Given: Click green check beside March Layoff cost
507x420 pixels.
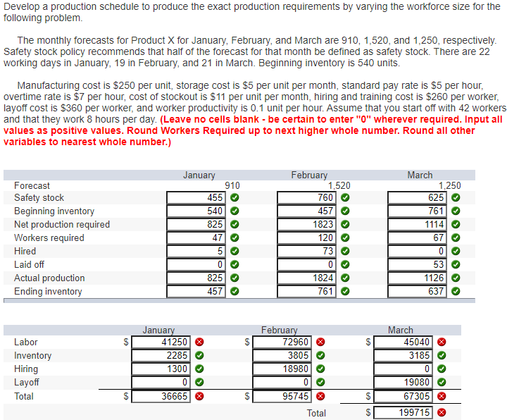Looking at the screenshot, I should [x=442, y=383].
